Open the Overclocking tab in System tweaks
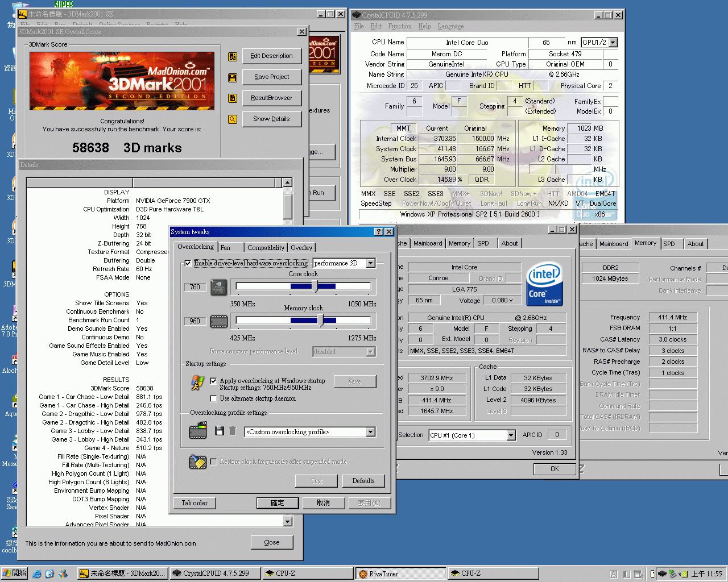This screenshot has width=728, height=582. click(x=196, y=247)
